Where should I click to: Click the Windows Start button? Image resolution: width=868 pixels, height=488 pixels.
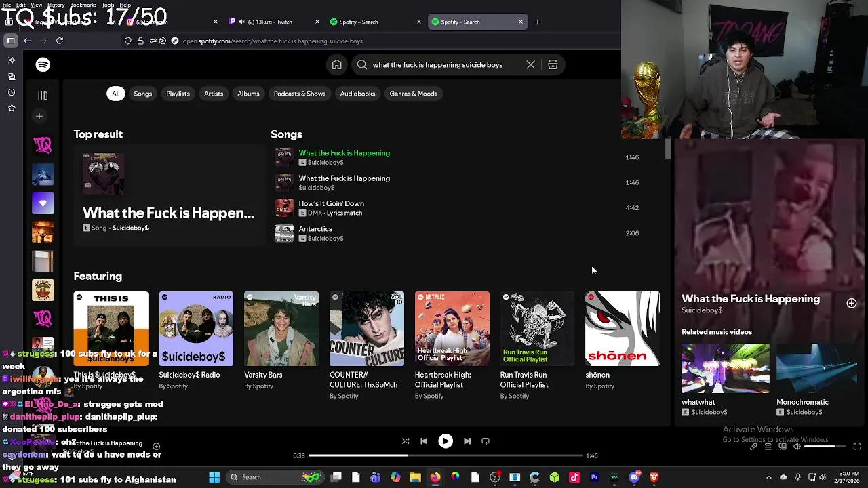coord(214,477)
